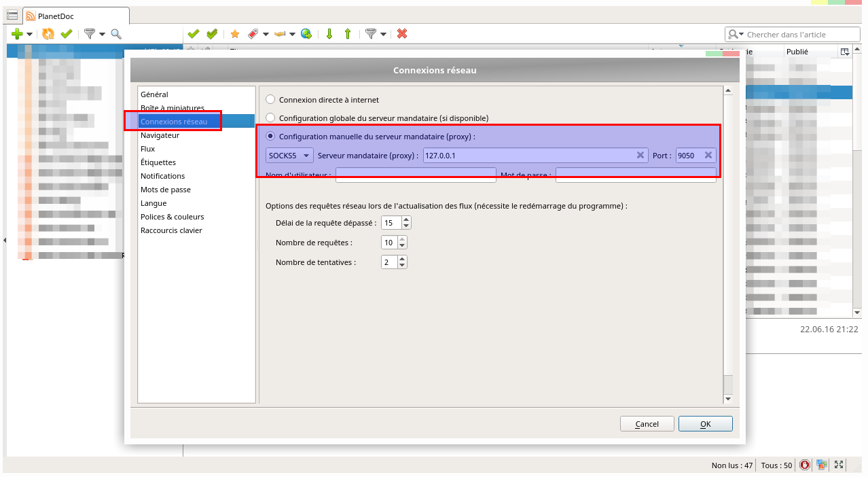Click the column chooser icon beside Publié
868x477 pixels.
pos(844,52)
